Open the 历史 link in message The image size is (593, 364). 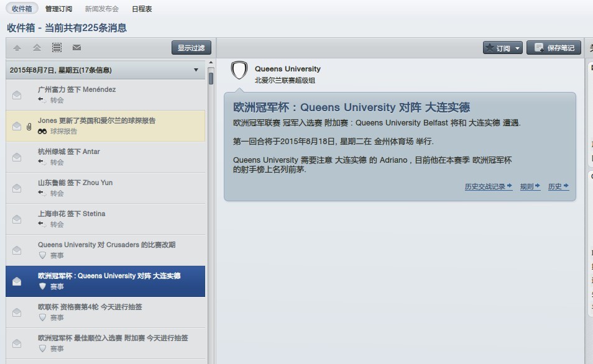pos(558,186)
